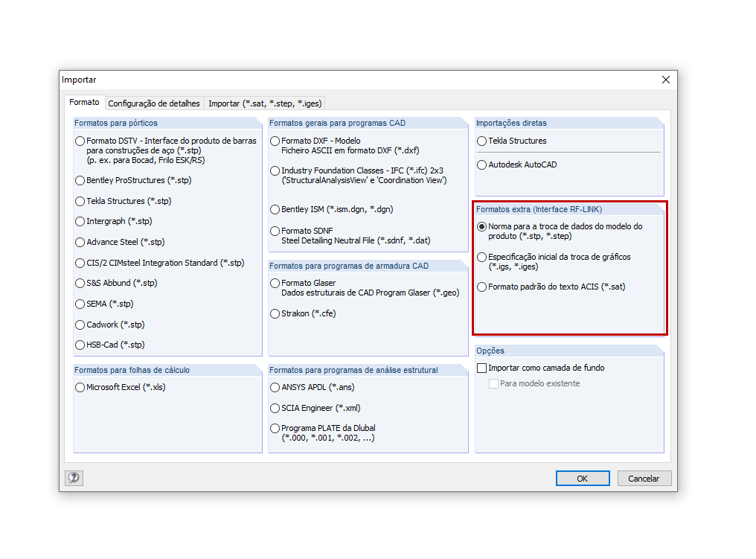756x559 pixels.
Task: Pick Formato padrão do texto ACIS (*.sat)
Action: click(x=481, y=286)
